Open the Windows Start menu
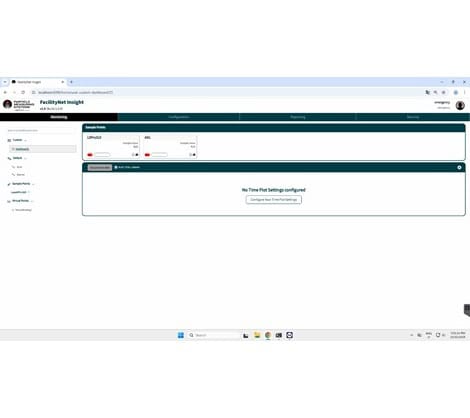This screenshot has height=418, width=470. (181, 335)
